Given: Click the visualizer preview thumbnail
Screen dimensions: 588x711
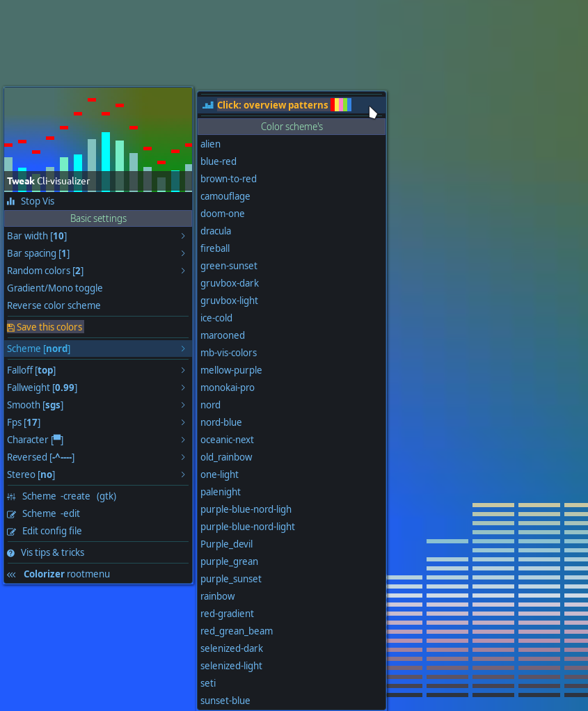Looking at the screenshot, I should click(98, 139).
